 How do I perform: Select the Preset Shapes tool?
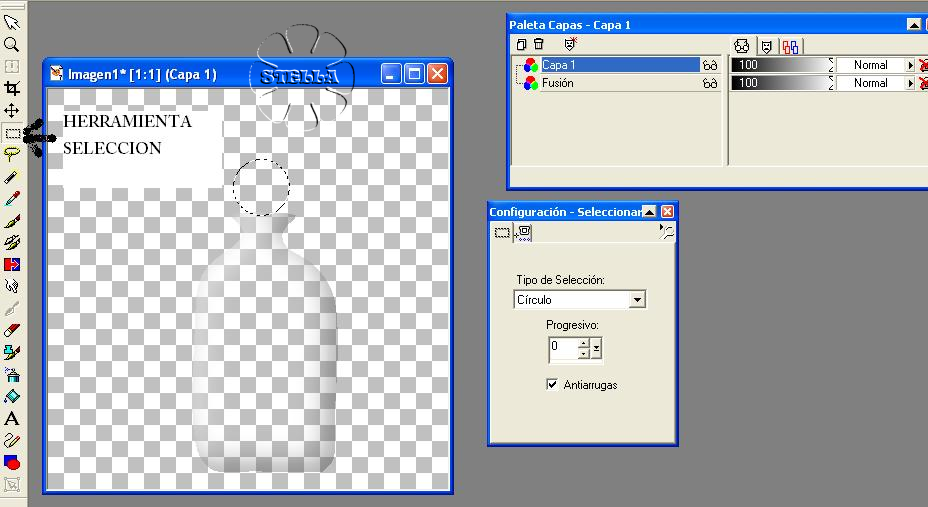tap(12, 462)
